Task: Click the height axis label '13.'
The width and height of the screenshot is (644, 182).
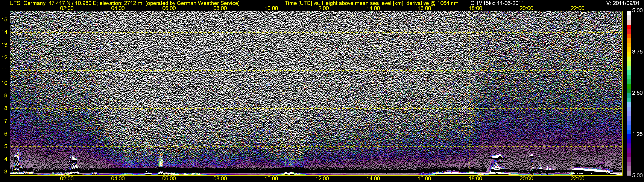Action: [x=5, y=45]
